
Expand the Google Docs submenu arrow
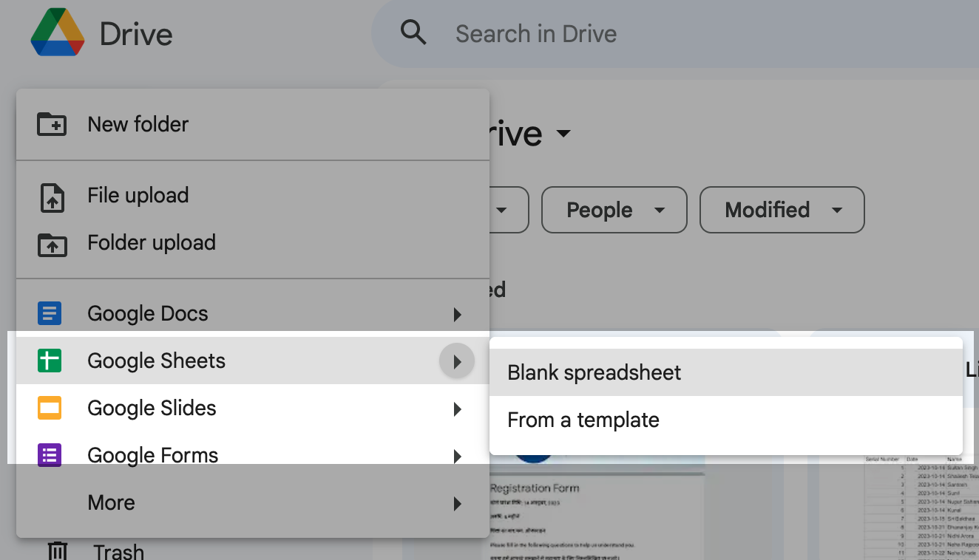click(457, 315)
